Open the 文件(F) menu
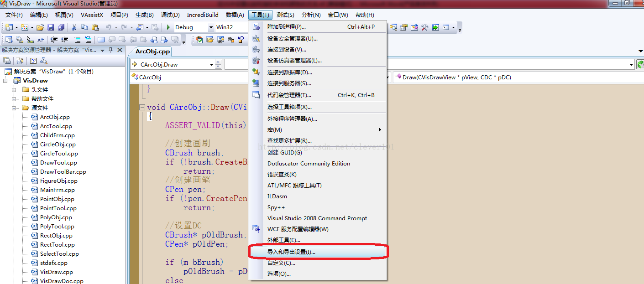Viewport: 644px width, 284px height. (x=14, y=15)
